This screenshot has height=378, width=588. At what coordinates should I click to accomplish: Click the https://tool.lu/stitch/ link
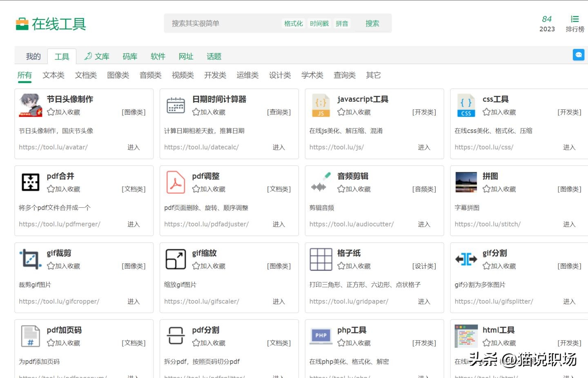point(488,224)
